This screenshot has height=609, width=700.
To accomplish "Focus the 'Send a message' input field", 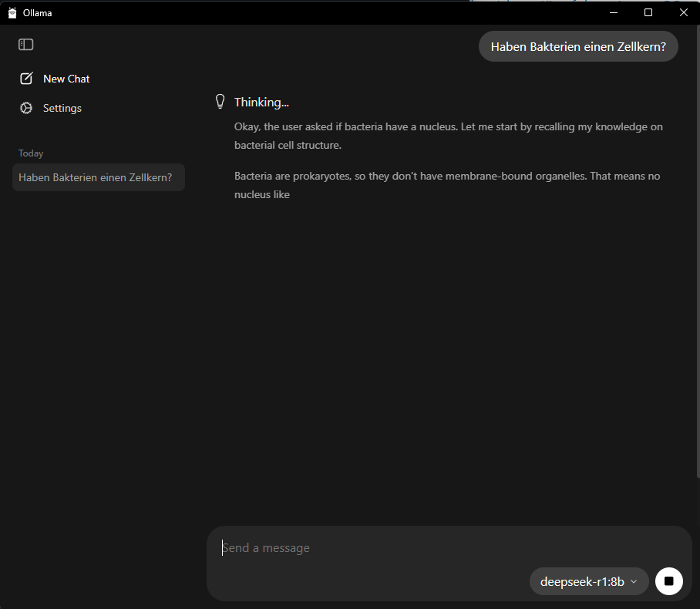I will (x=432, y=548).
